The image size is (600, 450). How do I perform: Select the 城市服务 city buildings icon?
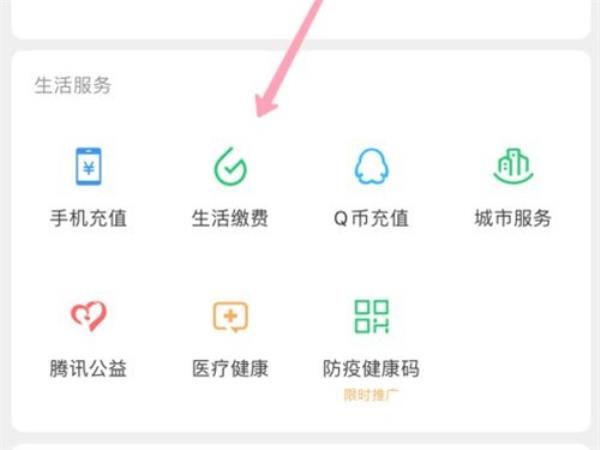click(513, 166)
